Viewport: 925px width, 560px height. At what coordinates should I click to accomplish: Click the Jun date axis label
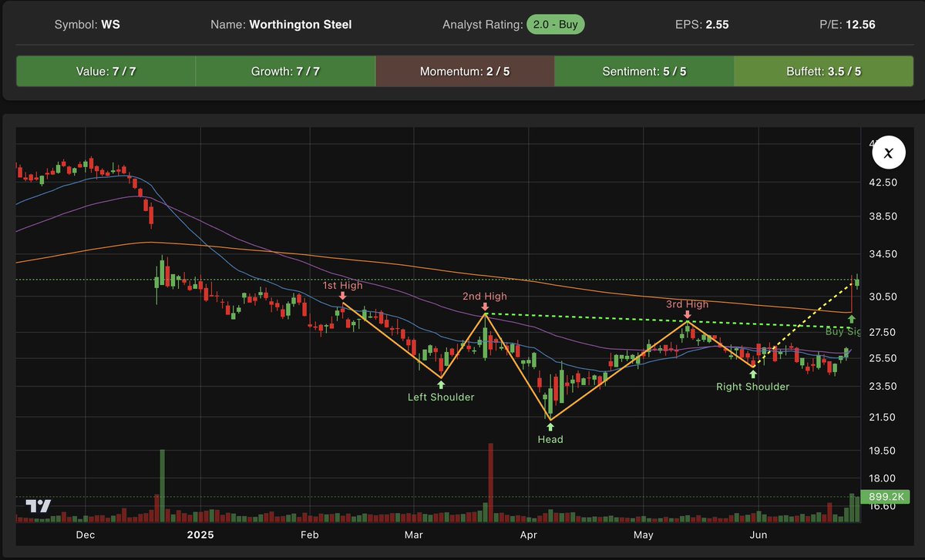(758, 535)
